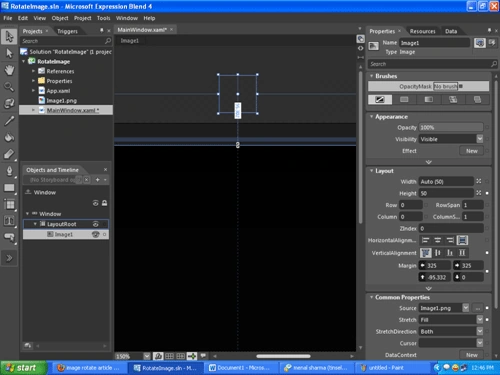Open the Tools menu
This screenshot has width=500, height=375.
click(103, 18)
